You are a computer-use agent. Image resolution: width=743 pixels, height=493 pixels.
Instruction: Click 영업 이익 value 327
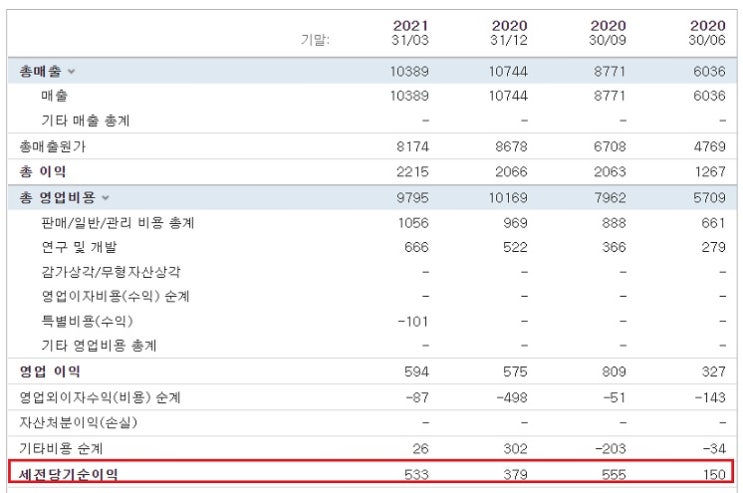(714, 372)
